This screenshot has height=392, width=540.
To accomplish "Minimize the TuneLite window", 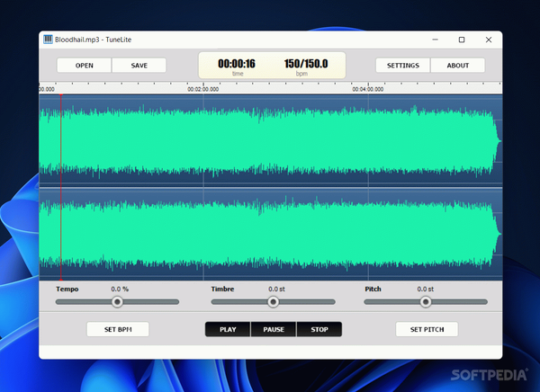I will 436,40.
